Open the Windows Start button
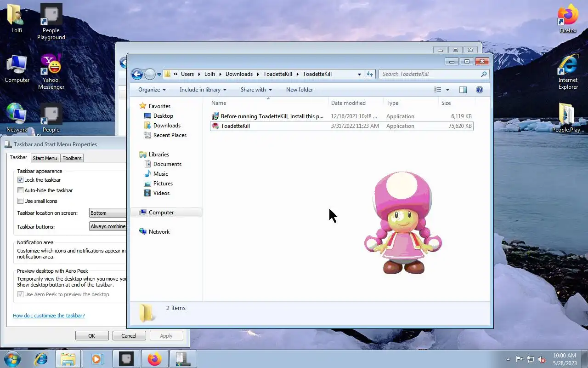 pos(11,359)
